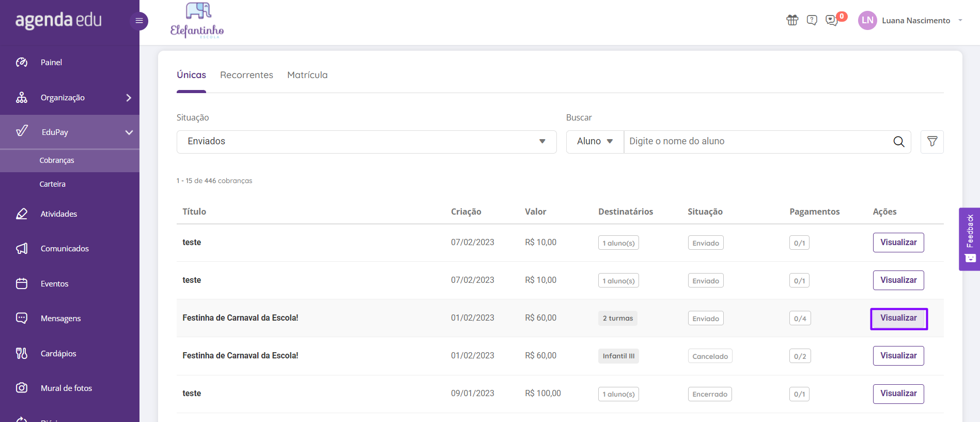Open Luana Nascimento user account menu
The height and width of the screenshot is (422, 980).
pos(911,21)
